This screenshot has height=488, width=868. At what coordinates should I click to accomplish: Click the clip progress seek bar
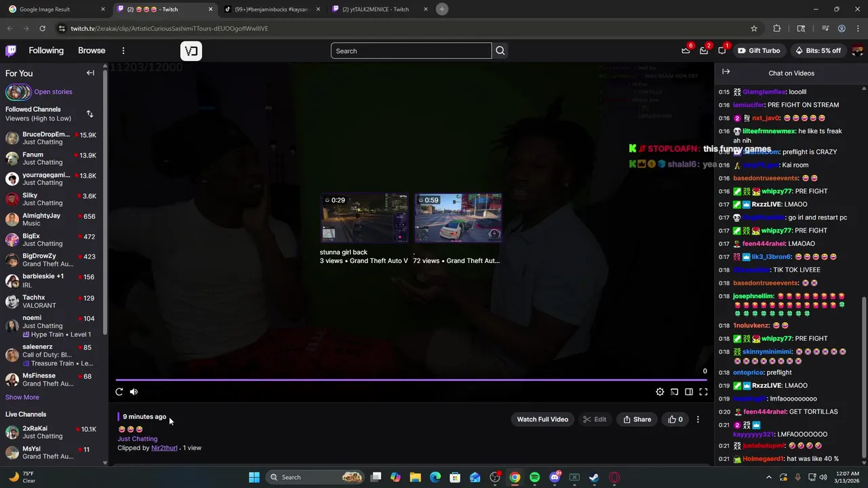point(412,380)
